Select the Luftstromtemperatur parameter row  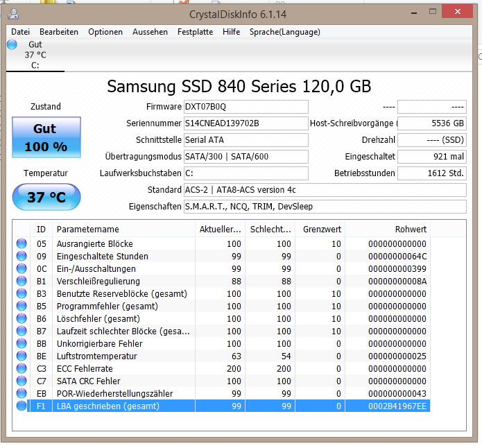coord(221,356)
